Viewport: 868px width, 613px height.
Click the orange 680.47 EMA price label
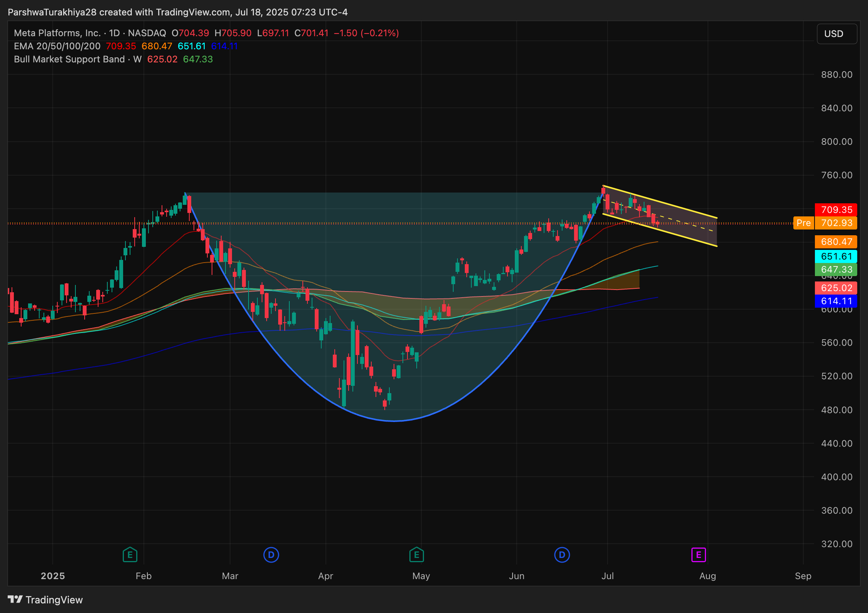836,242
